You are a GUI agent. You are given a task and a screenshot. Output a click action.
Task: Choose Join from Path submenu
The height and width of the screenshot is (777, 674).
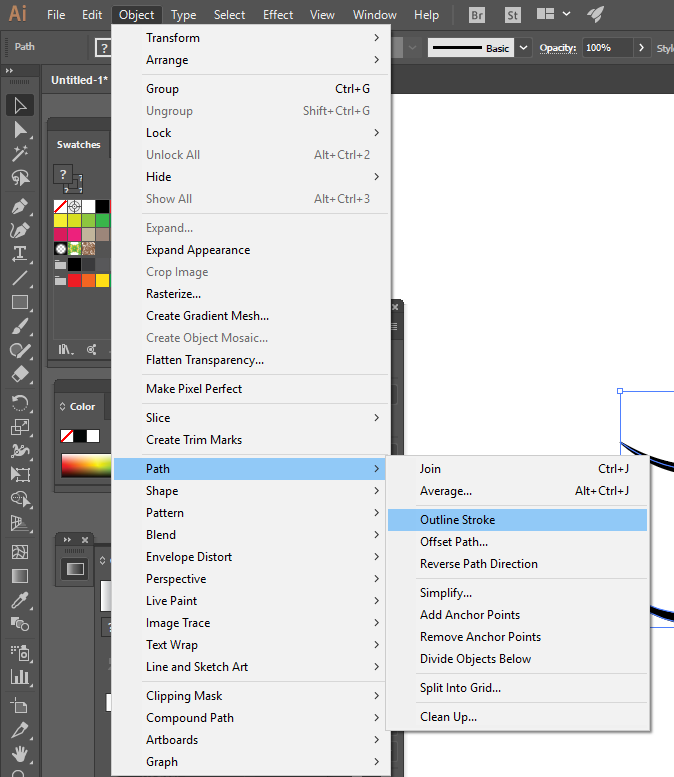tap(517, 469)
